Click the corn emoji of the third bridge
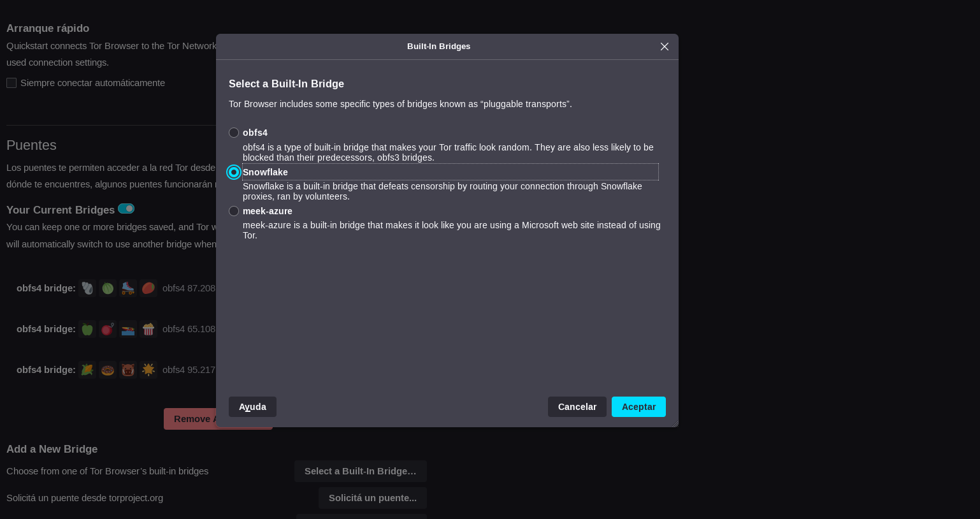 click(x=87, y=370)
